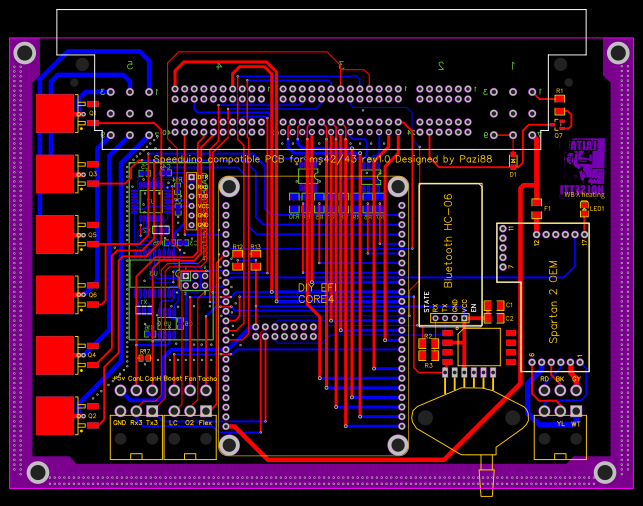The height and width of the screenshot is (506, 643).
Task: Click the +5v pin label
Action: point(119,378)
